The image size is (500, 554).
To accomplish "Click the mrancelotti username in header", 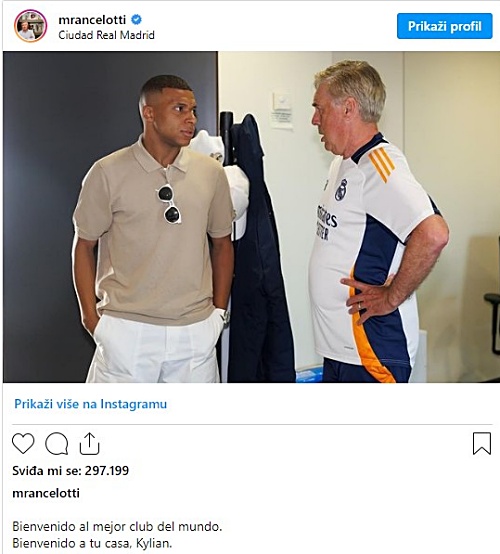I will click(92, 20).
